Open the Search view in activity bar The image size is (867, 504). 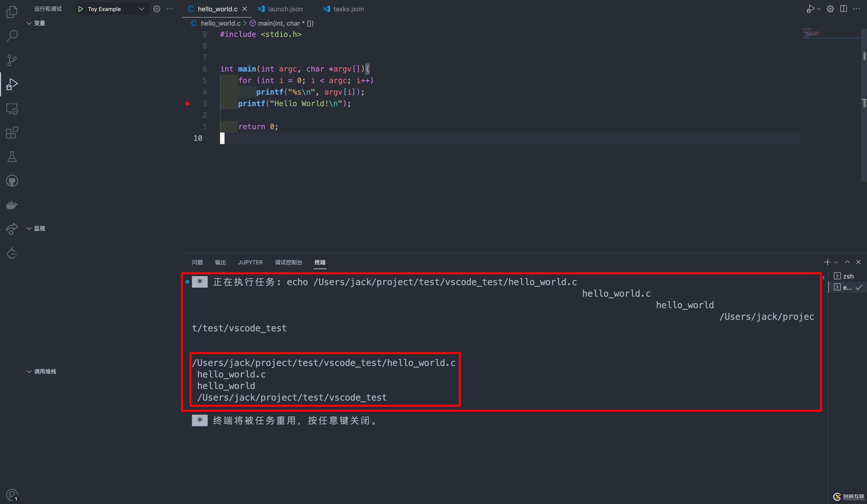[12, 36]
